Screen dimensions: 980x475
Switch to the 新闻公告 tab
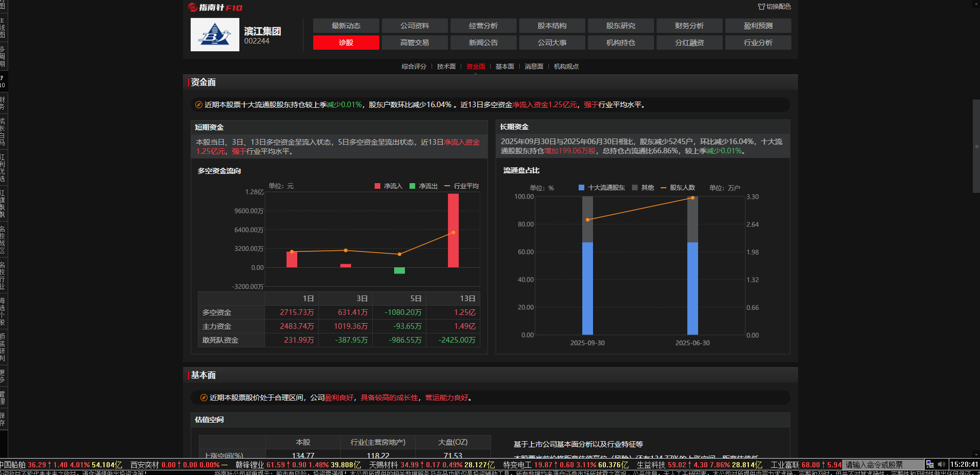[483, 43]
